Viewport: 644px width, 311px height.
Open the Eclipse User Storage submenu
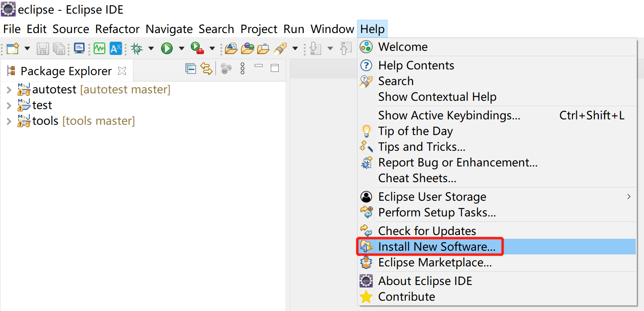tap(497, 197)
